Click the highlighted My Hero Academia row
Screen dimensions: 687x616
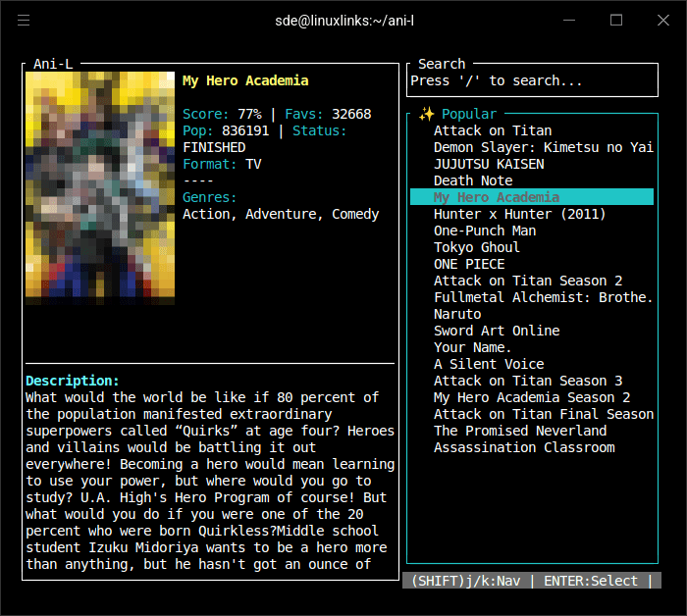click(532, 197)
